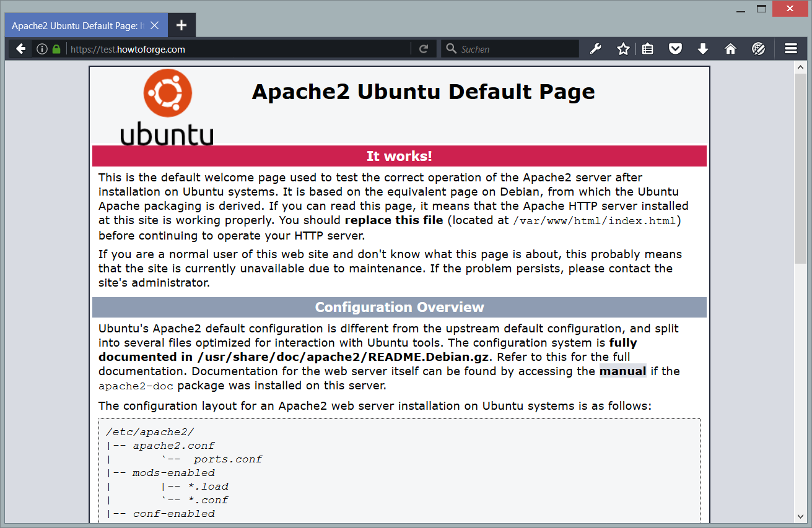Reload the page with the refresh icon
This screenshot has height=528, width=812.
[x=424, y=49]
